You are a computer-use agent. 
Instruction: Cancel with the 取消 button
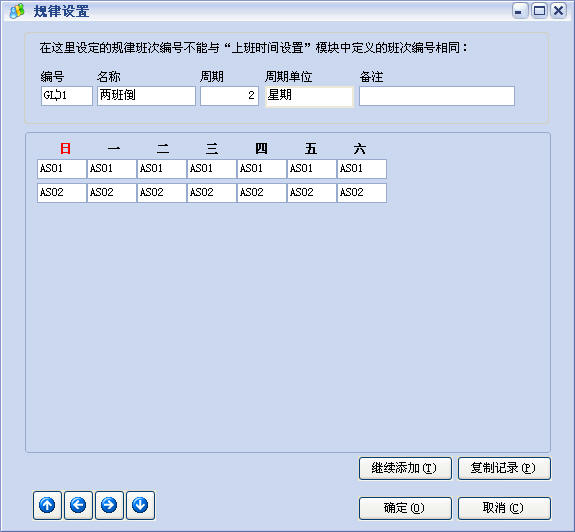(x=504, y=508)
